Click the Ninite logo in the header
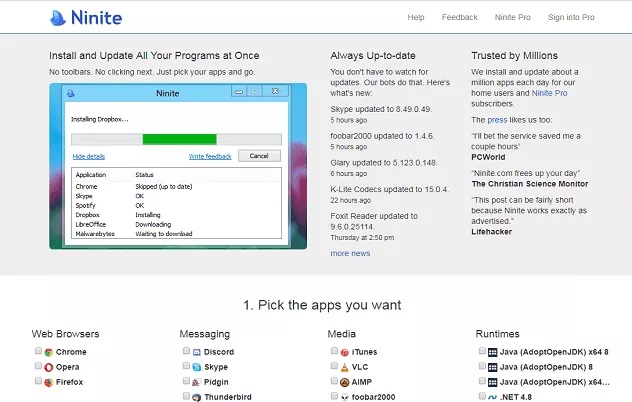 point(86,18)
